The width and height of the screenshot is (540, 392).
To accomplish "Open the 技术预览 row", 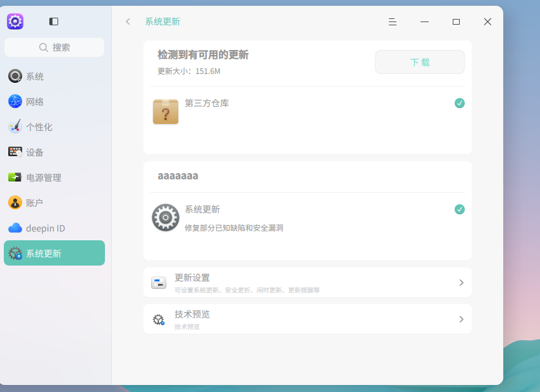I will 307,319.
